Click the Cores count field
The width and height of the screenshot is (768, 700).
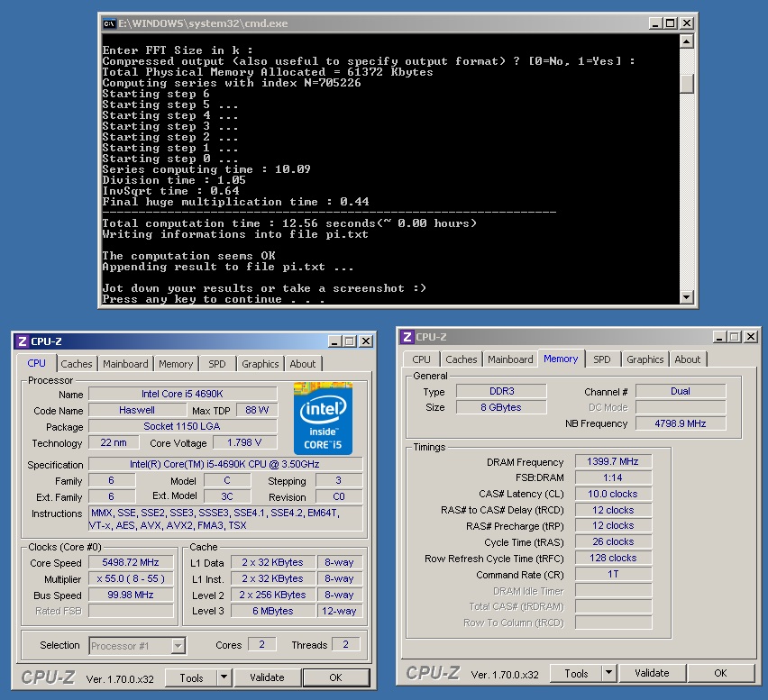coord(262,645)
